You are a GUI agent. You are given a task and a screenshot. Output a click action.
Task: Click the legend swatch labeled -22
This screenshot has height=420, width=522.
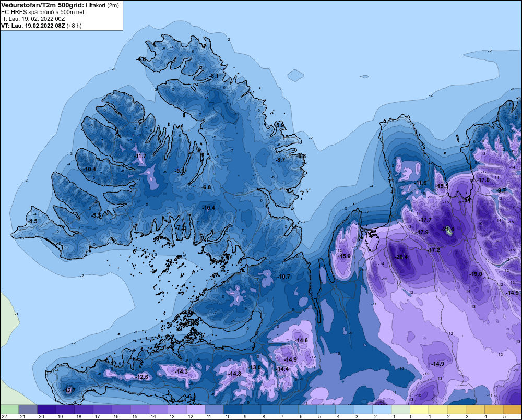(9, 409)
